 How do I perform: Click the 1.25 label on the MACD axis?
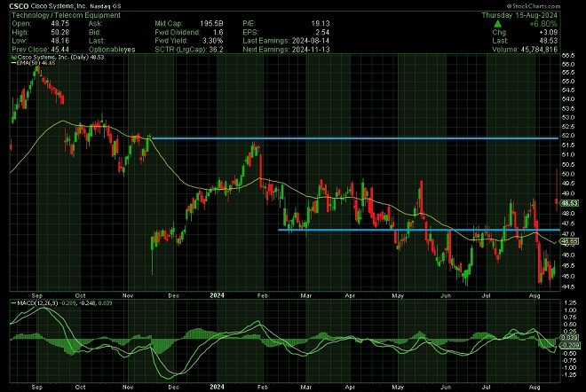571,302
